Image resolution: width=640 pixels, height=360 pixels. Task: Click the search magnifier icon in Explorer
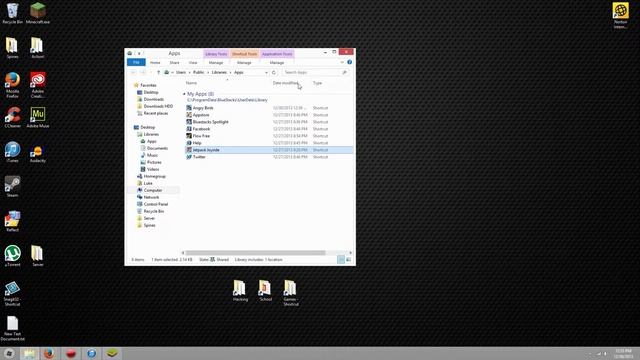[344, 72]
